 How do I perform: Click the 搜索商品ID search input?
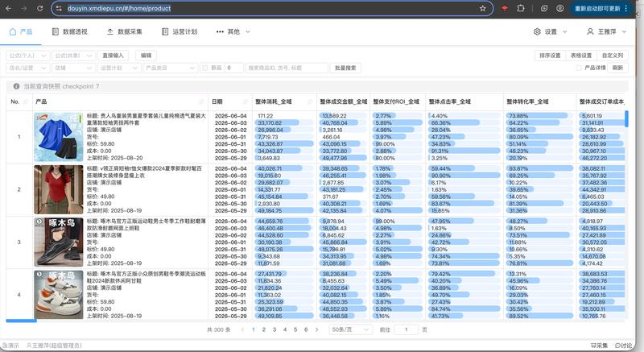(287, 68)
